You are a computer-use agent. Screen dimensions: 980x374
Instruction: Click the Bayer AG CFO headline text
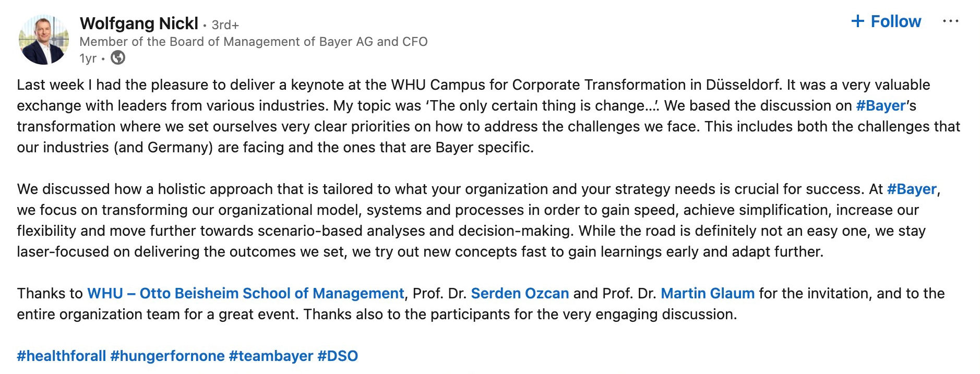pos(253,42)
